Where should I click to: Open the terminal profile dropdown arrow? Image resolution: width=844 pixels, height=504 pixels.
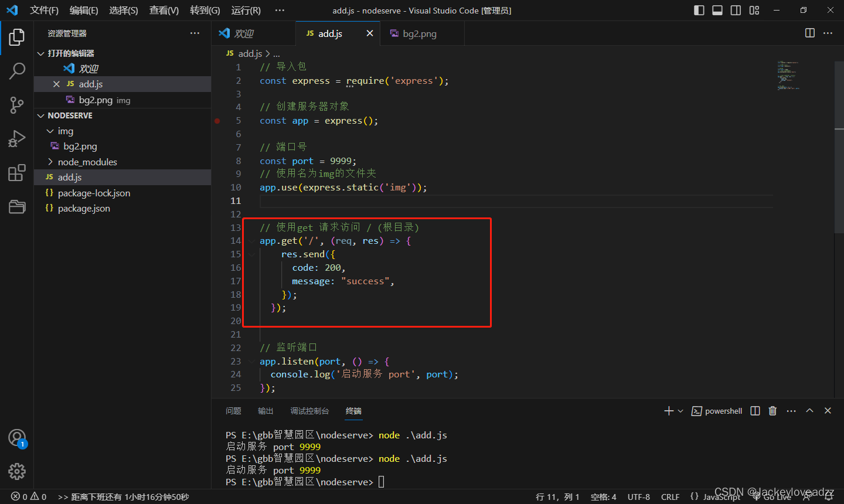[680, 410]
